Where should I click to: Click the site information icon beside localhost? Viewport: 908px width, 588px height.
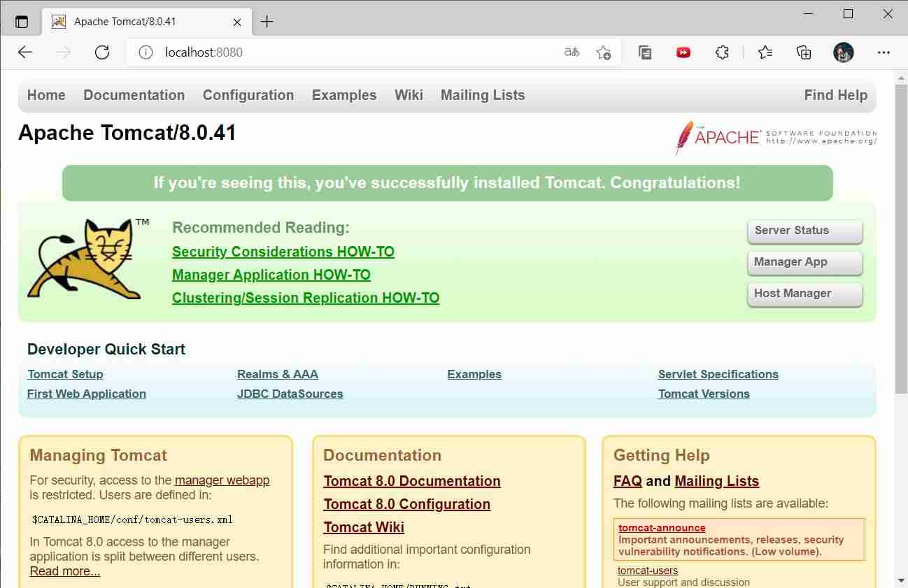tap(146, 52)
